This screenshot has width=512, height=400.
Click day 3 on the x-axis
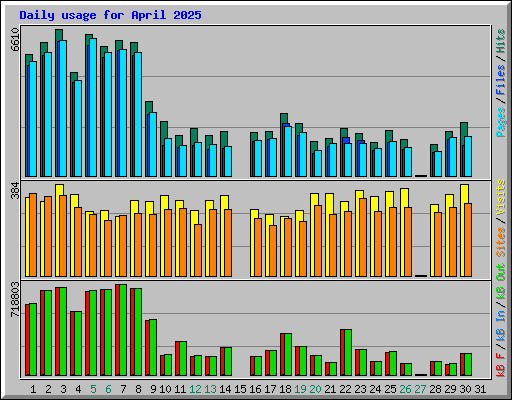pyautogui.click(x=63, y=389)
